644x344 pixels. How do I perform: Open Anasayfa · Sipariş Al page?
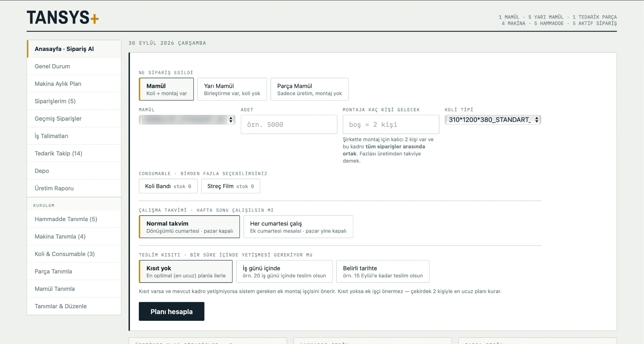pyautogui.click(x=74, y=49)
